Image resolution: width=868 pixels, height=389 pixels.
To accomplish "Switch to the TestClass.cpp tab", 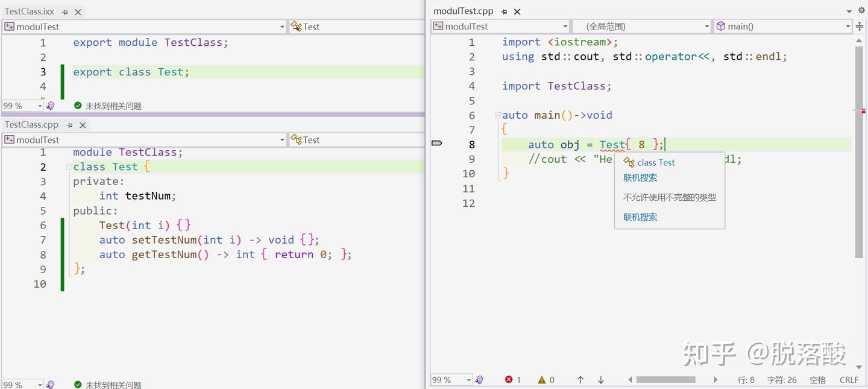I will (32, 125).
